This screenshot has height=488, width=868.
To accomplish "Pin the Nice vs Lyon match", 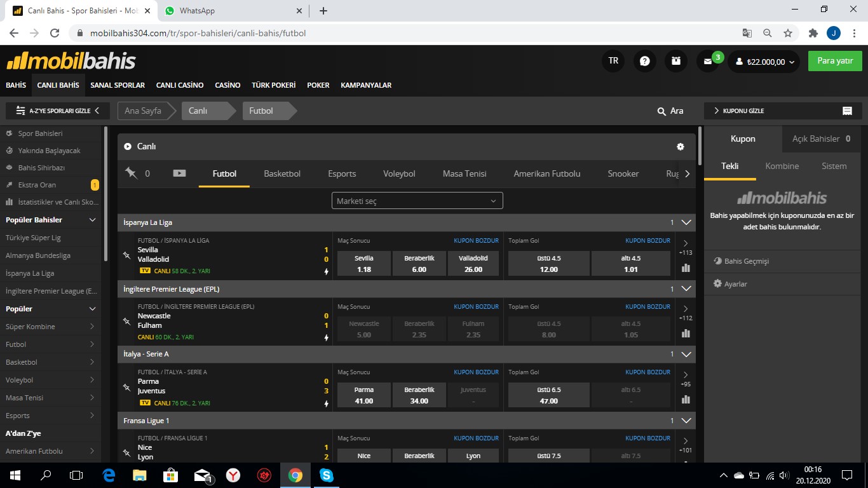I will click(126, 452).
